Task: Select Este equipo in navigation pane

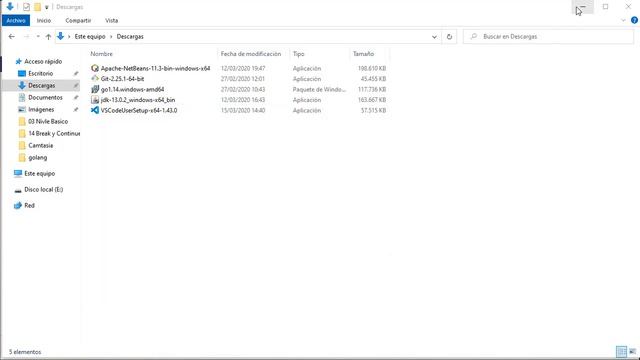Action: coord(39,173)
